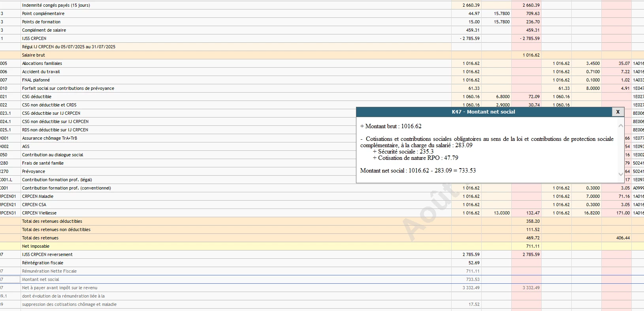Click '+ Cotisation de nature RPO : 47.79' in popup
The height and width of the screenshot is (311, 644).
(x=415, y=158)
